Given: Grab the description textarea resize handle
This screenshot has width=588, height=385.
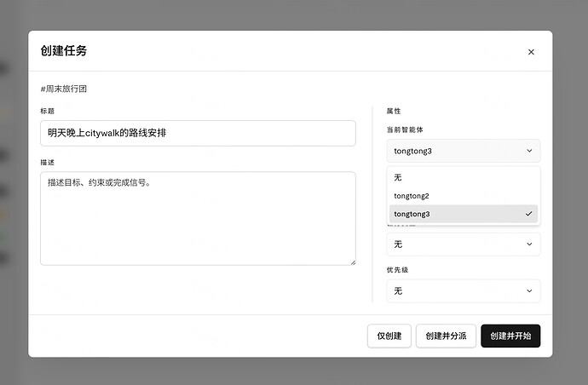Looking at the screenshot, I should pyautogui.click(x=354, y=263).
